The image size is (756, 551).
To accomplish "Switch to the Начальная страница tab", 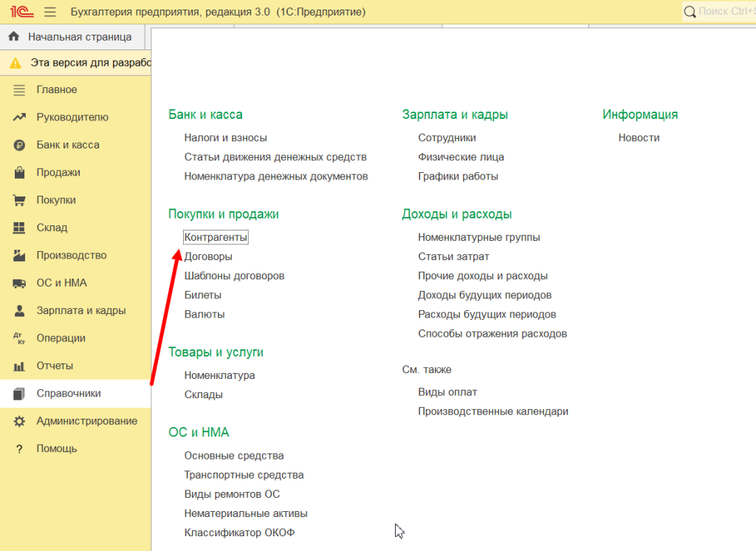I will click(x=79, y=36).
